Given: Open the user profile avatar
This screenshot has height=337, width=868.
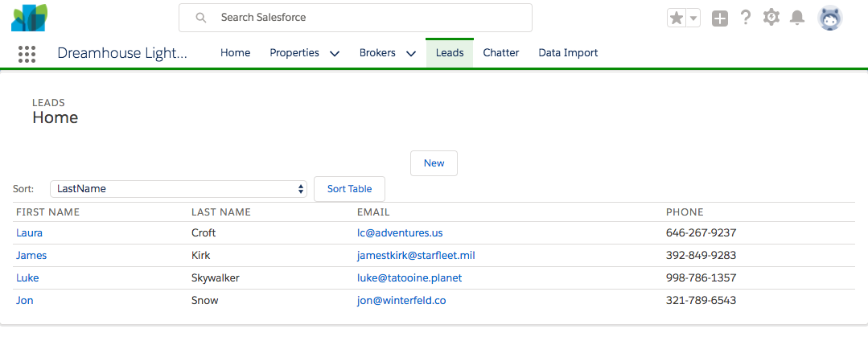Looking at the screenshot, I should pos(830,18).
